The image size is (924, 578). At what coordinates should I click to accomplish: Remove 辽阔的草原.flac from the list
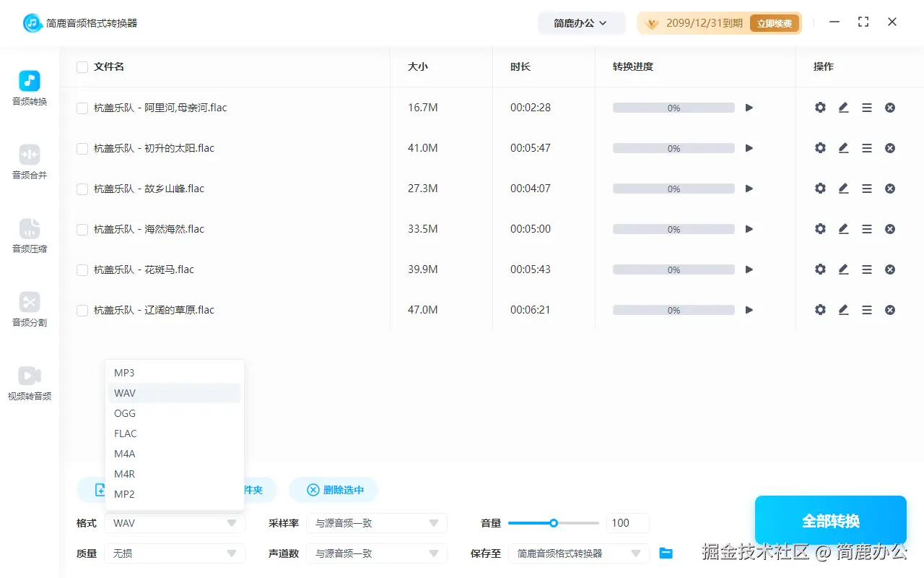coord(889,309)
